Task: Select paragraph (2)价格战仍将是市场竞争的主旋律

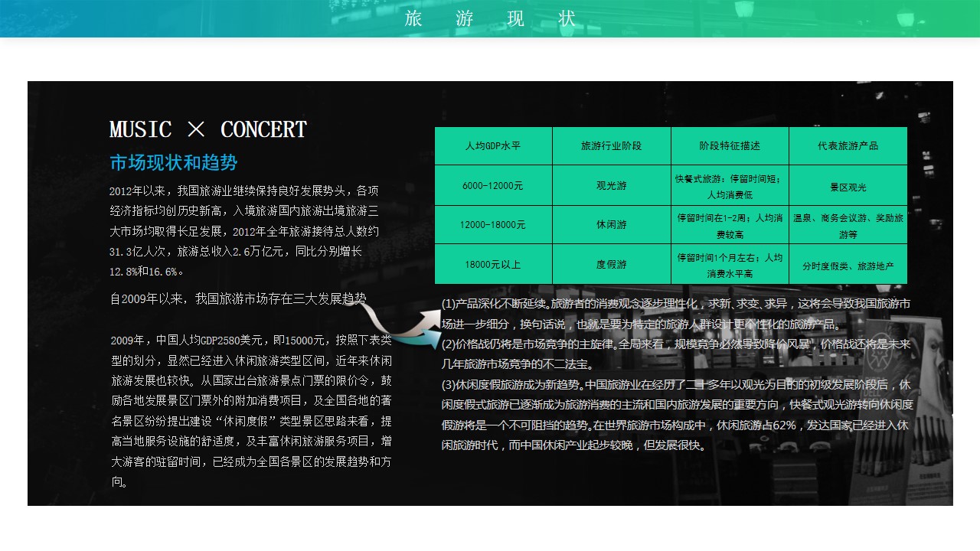Action: 676,354
